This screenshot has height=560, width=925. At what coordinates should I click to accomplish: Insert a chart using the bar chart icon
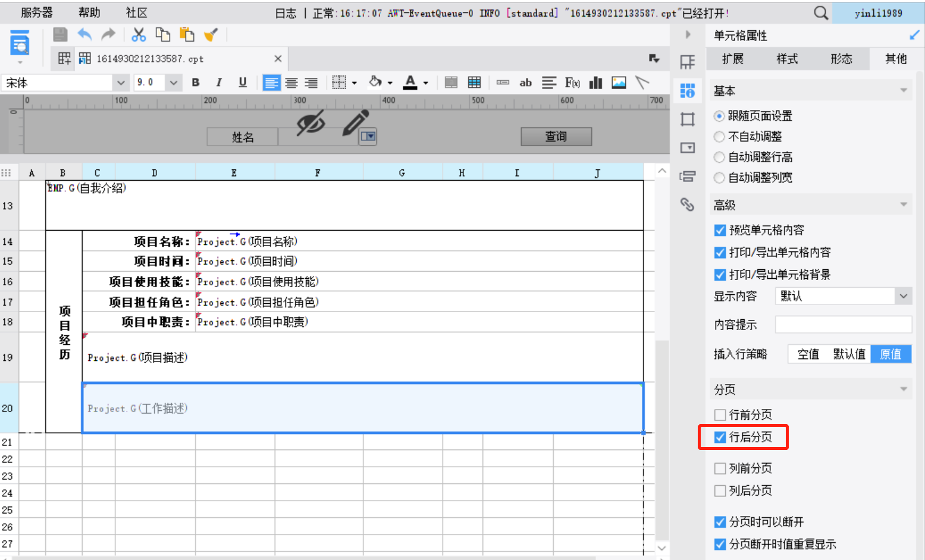point(595,83)
